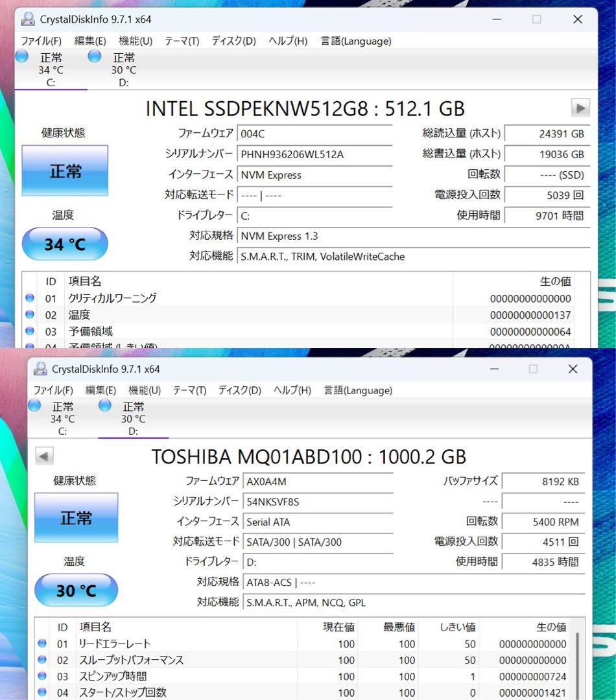Click serial number field PHNH936206WL512A
The height and width of the screenshot is (700, 616).
[314, 154]
